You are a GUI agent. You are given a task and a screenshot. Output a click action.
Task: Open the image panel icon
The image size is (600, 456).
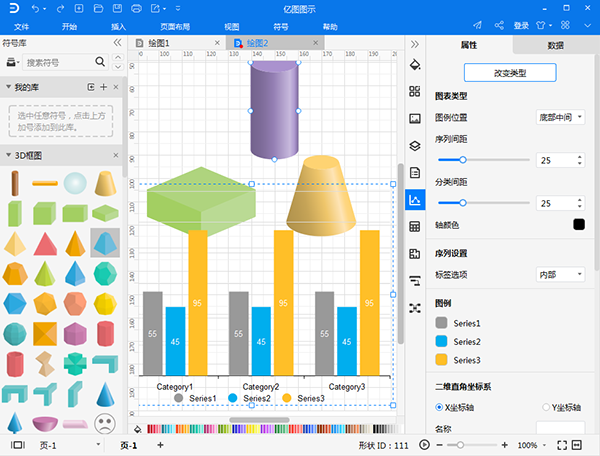(415, 119)
